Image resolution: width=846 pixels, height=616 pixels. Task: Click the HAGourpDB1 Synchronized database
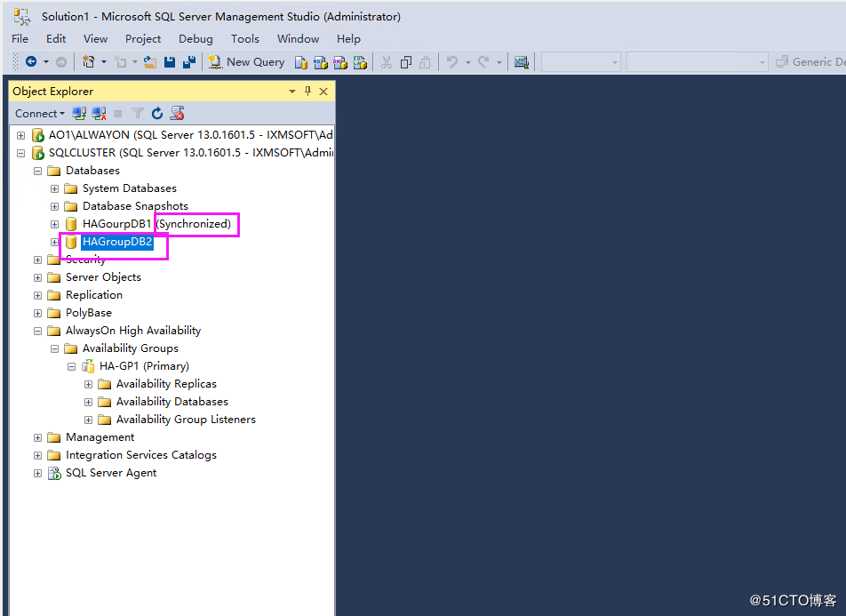click(116, 223)
